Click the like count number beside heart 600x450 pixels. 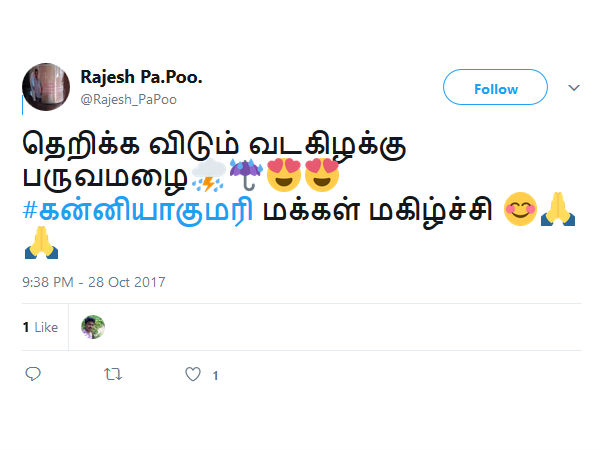point(216,375)
